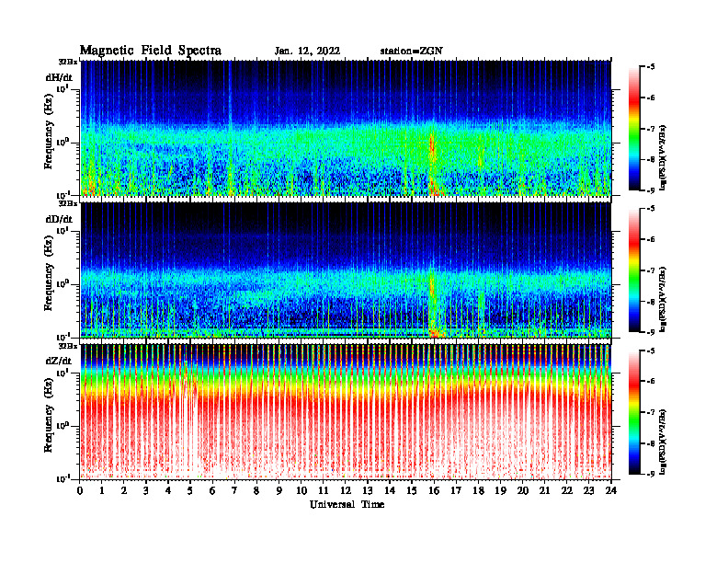Click hour tick label '8' on time axis
Viewport: 728px width, 563px height.
256,491
